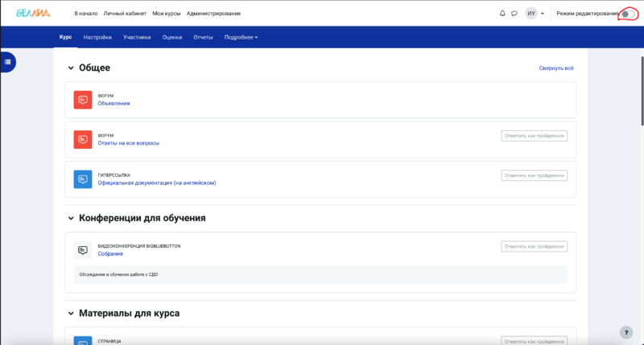Screen dimensions: 644x345
Task: Mark Собрание conference as completed
Action: (534, 247)
